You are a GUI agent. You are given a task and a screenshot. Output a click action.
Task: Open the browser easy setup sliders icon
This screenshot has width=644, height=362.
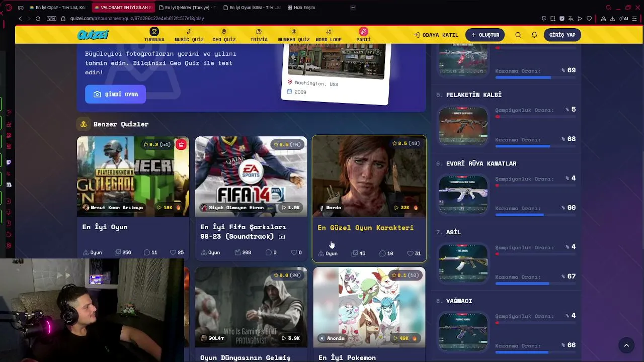coord(635,19)
